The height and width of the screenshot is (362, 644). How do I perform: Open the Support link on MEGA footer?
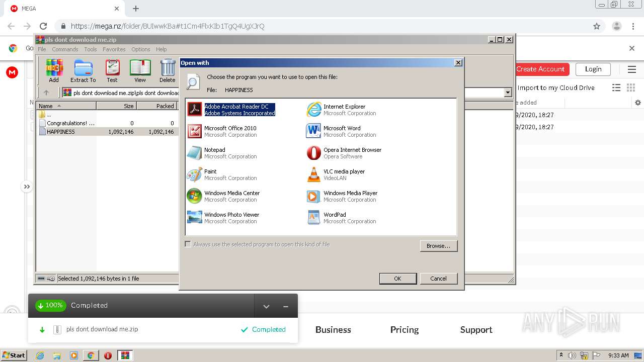tap(476, 330)
